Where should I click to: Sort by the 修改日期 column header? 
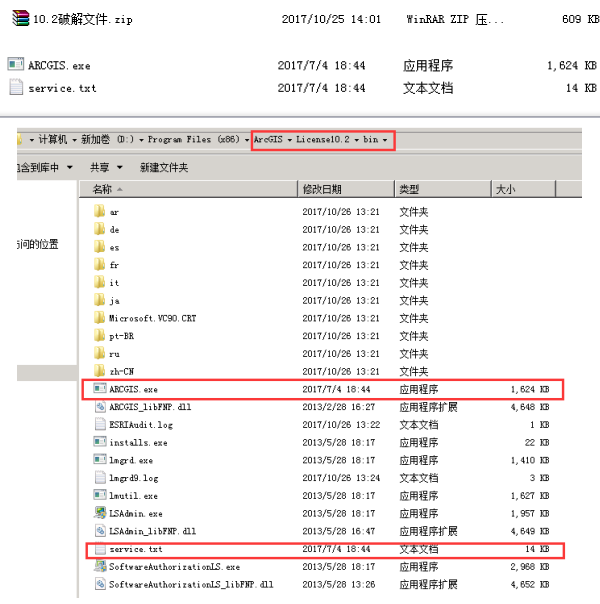pos(346,189)
